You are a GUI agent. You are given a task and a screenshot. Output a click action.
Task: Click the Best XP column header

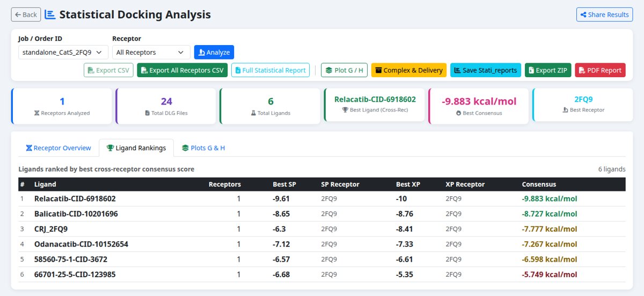click(x=408, y=184)
